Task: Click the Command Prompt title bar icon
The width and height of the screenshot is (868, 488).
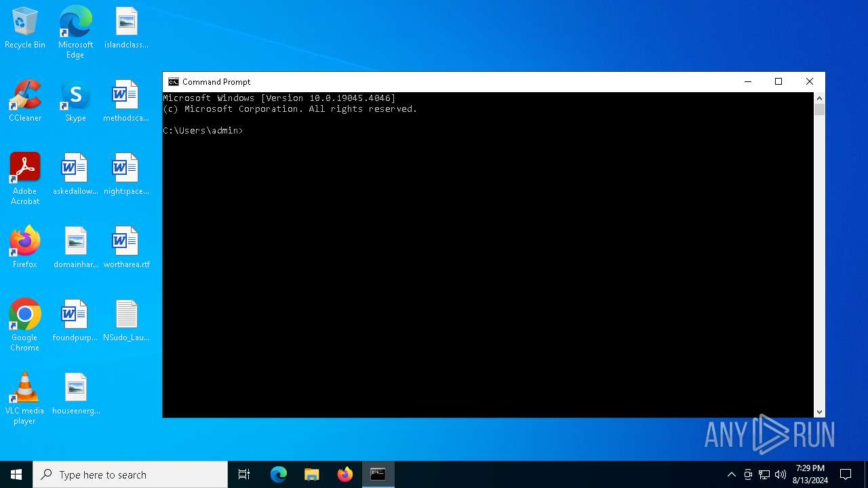Action: tap(174, 82)
